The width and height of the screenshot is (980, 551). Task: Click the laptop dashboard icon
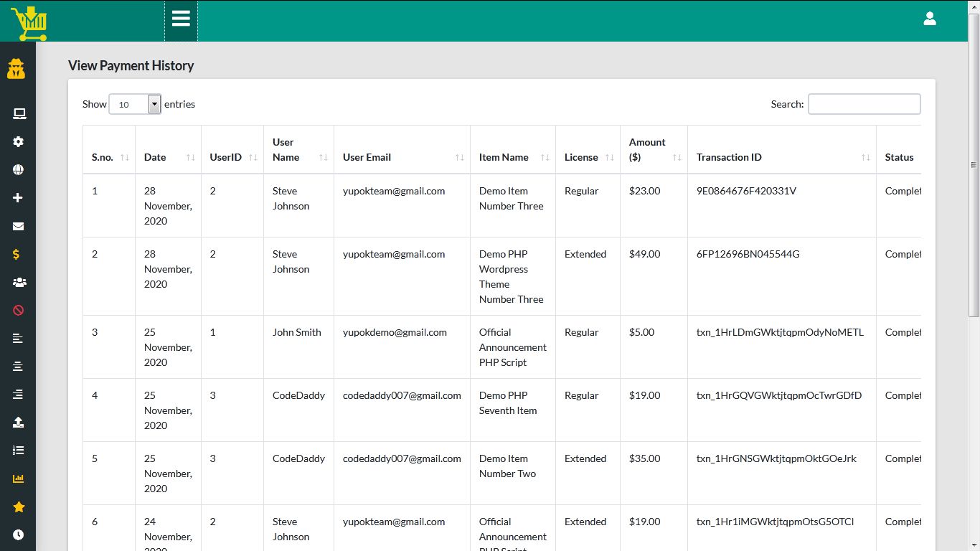pos(19,114)
